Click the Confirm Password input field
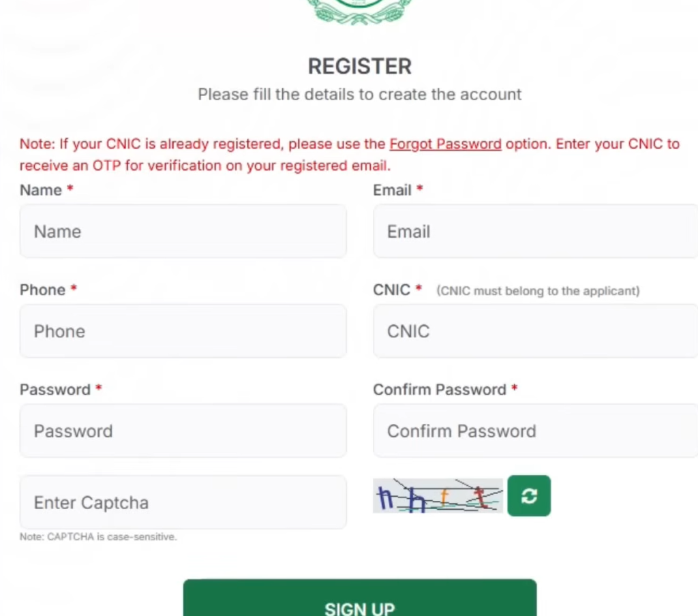The height and width of the screenshot is (616, 698). 535,431
